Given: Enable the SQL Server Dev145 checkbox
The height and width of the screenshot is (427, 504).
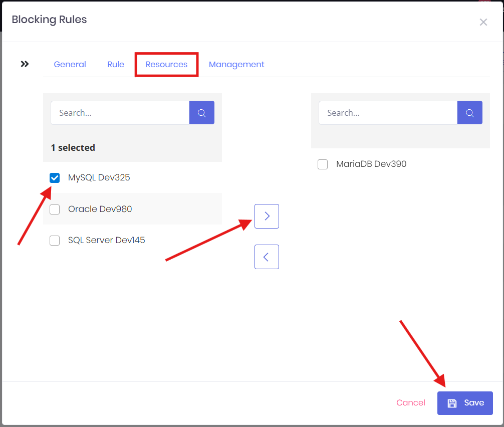Looking at the screenshot, I should click(55, 241).
